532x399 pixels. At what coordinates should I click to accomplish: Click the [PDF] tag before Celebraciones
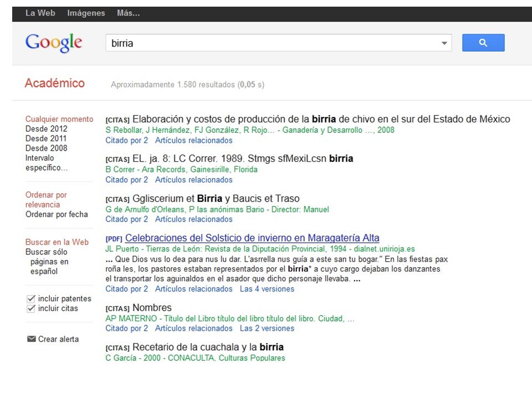tap(114, 239)
